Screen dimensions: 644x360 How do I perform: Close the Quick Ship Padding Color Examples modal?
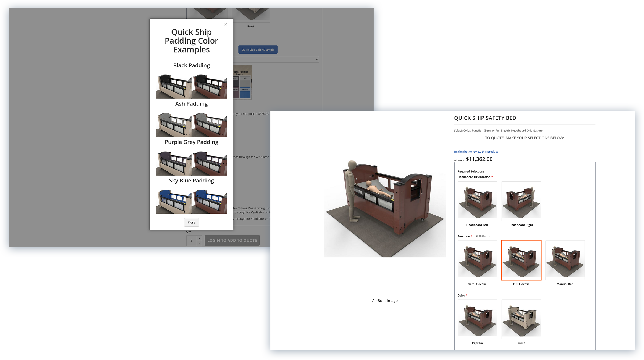point(191,222)
